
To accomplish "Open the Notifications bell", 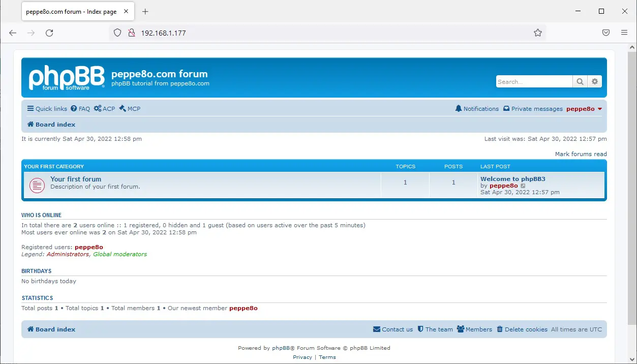I will tap(477, 109).
